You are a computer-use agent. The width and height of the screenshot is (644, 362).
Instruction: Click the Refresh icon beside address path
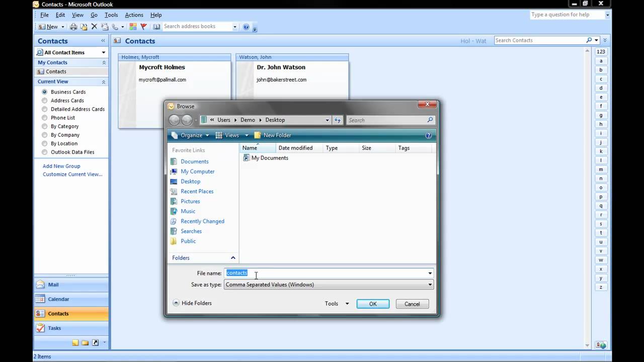(338, 120)
